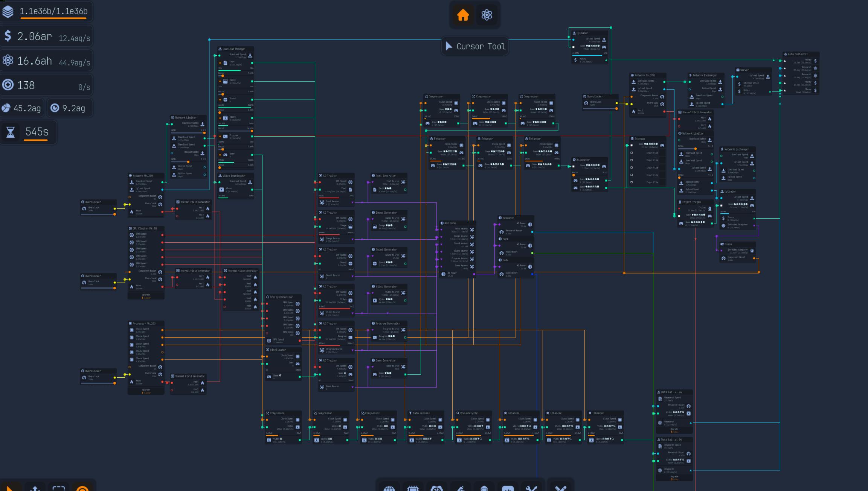The width and height of the screenshot is (868, 491).
Task: Click the orange home button
Action: (x=463, y=15)
